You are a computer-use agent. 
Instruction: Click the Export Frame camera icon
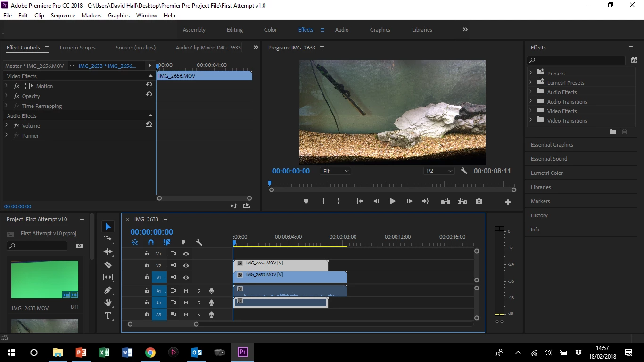pos(479,201)
